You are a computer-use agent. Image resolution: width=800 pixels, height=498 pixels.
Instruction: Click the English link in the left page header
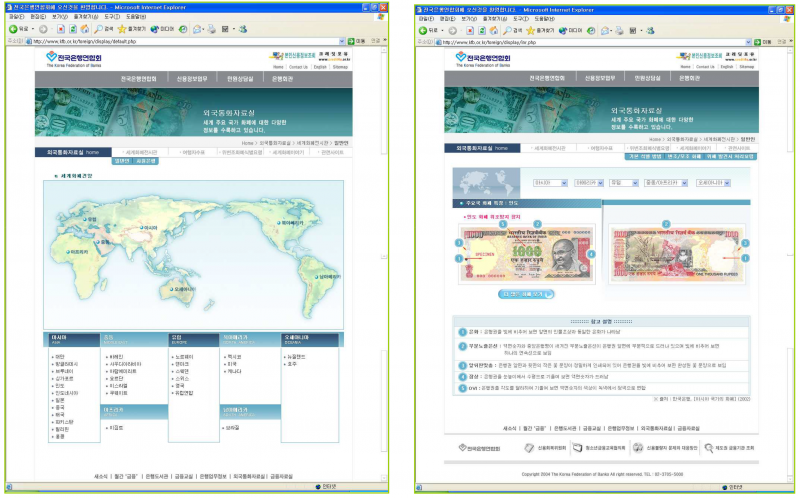coord(320,67)
